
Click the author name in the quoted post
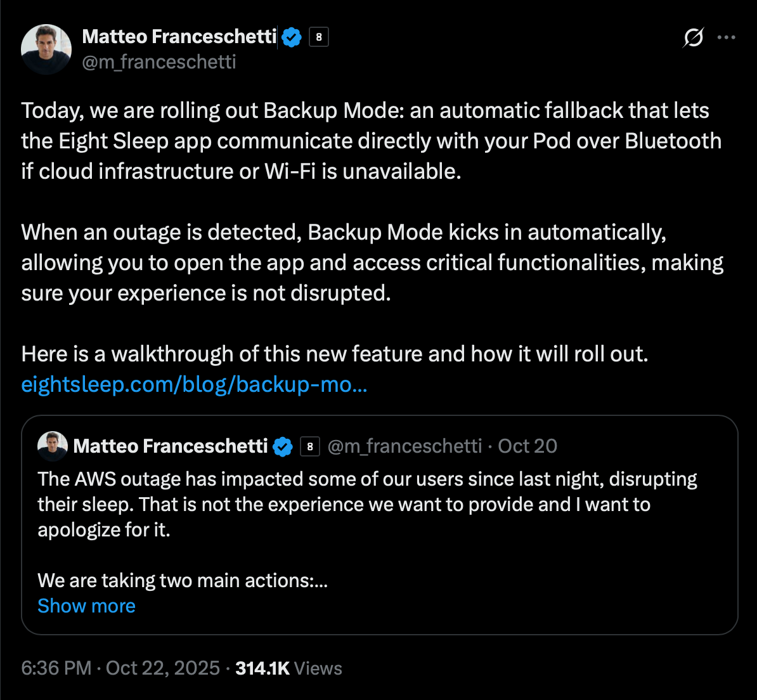click(171, 446)
